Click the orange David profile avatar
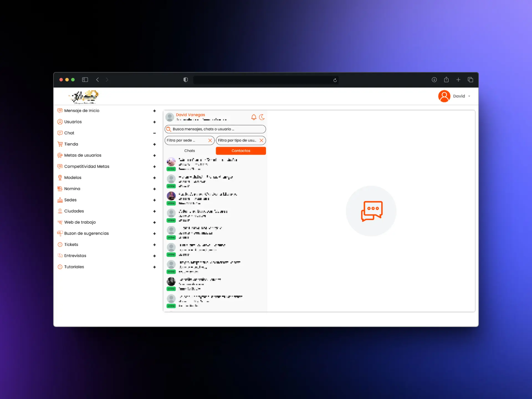 pyautogui.click(x=444, y=96)
